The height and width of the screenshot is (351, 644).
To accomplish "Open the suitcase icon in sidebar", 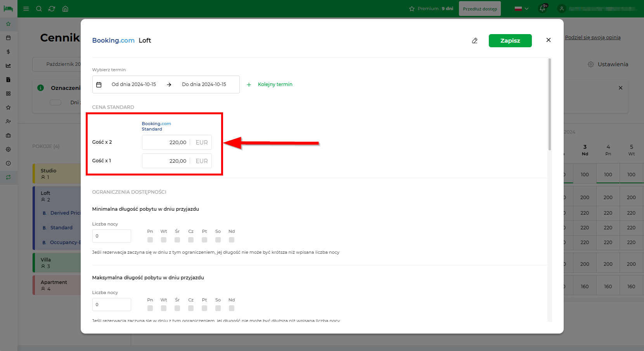I will point(8,135).
